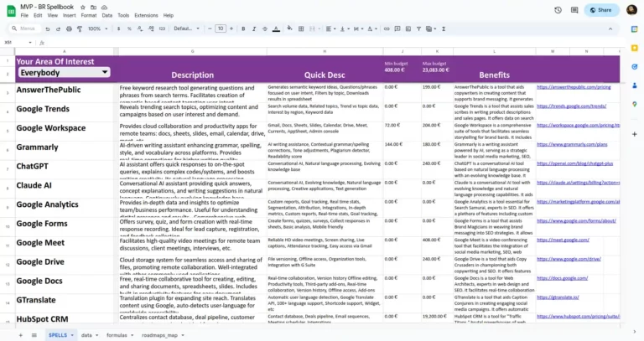Open the Extensions menu

[x=146, y=15]
